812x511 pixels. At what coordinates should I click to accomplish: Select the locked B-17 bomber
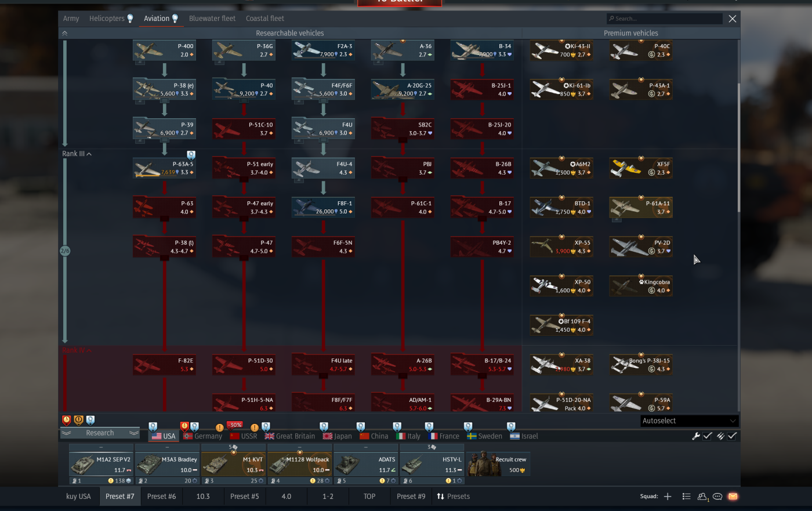point(482,208)
